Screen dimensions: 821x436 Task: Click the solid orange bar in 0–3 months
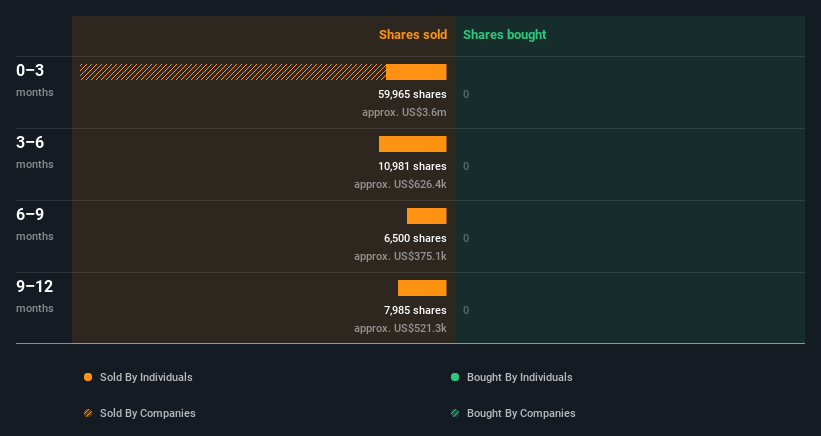(x=416, y=72)
